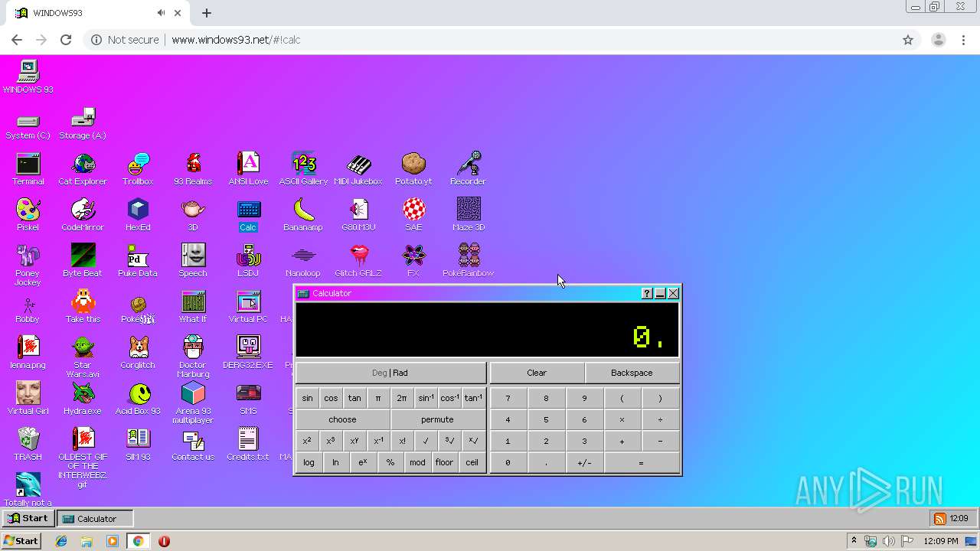Select the 93 Realms icon

[193, 169]
